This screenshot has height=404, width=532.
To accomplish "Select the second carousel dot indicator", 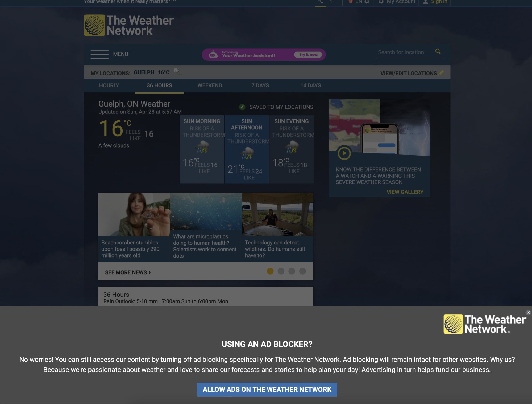I will pos(281,271).
